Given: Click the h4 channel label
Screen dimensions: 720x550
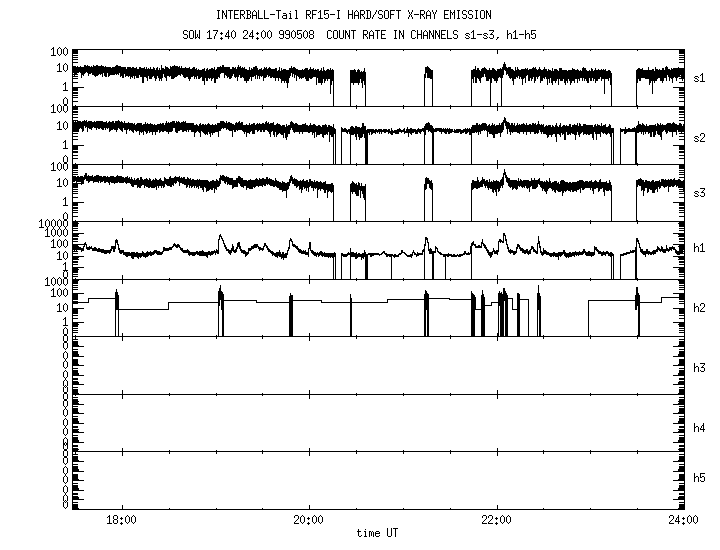Looking at the screenshot, I should pos(700,427).
